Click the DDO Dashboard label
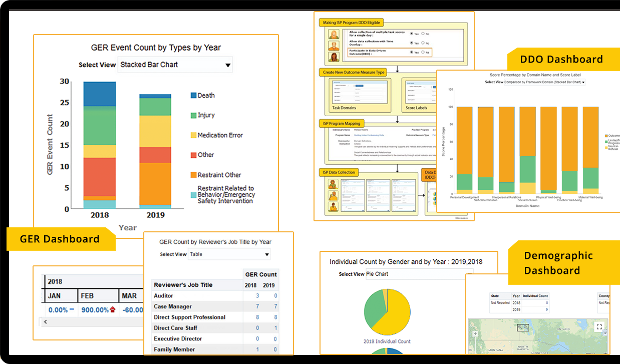This screenshot has width=620, height=364. point(561,59)
